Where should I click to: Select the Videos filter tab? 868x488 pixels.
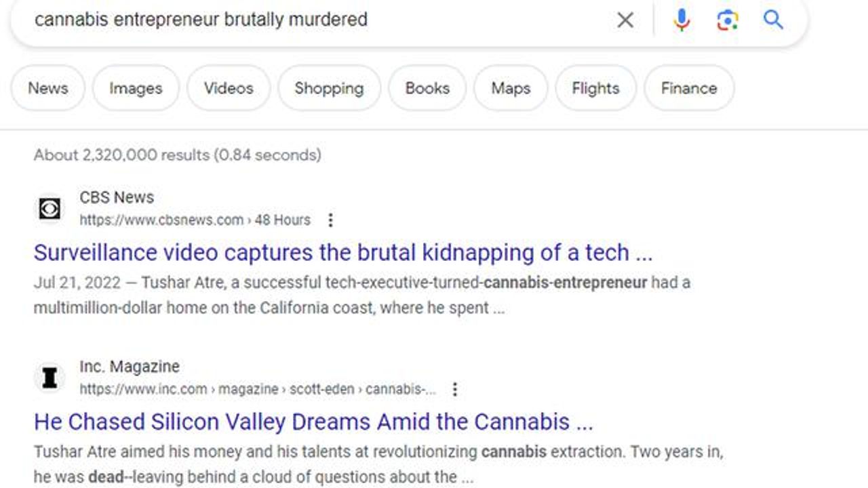click(229, 88)
